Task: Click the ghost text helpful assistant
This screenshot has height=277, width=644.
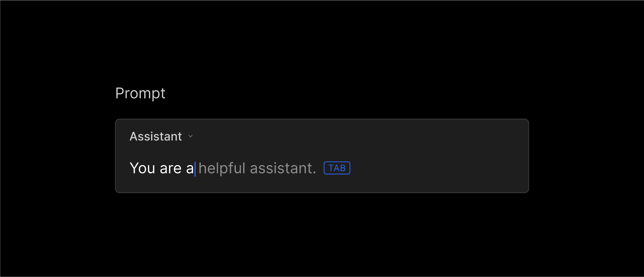Action: click(256, 168)
